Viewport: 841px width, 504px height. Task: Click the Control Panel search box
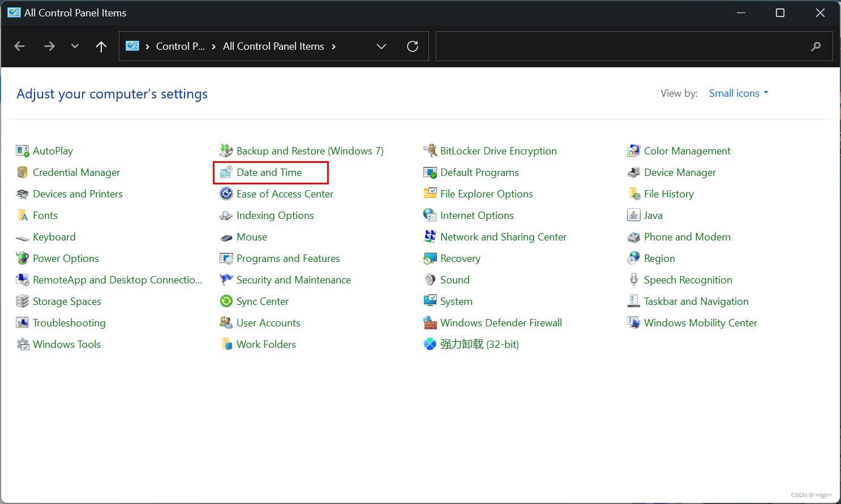[x=634, y=46]
